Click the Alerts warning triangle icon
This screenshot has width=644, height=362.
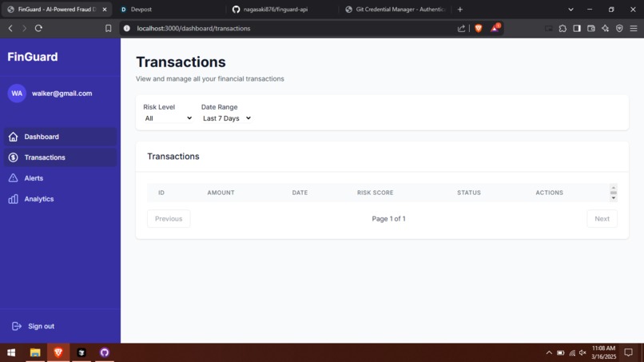point(13,178)
